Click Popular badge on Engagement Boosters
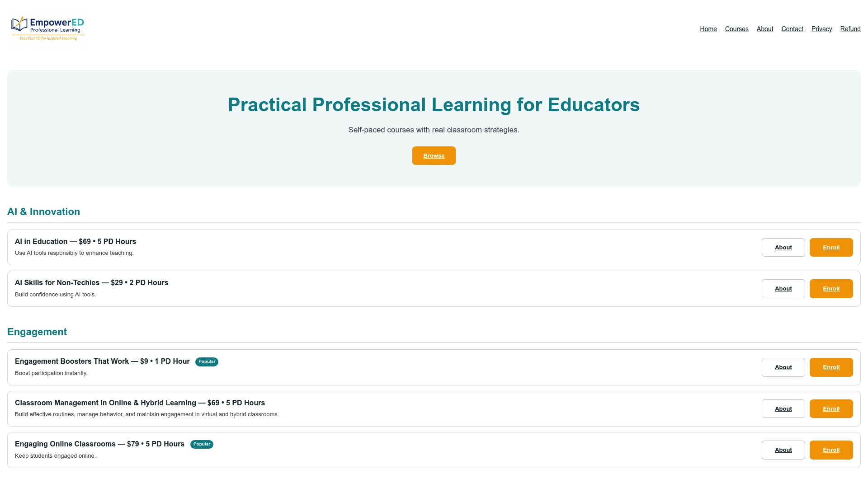868x488 pixels. click(207, 362)
